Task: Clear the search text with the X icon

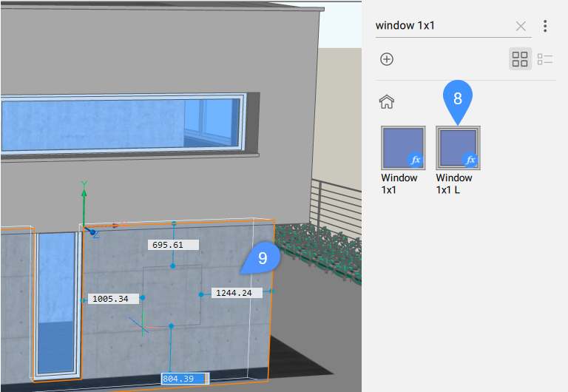Action: 521,26
